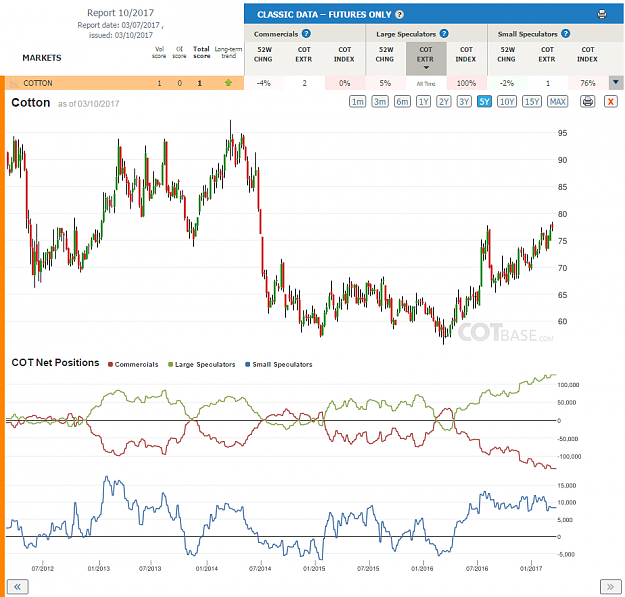Expand the COTTON row dropdown arrow
Image resolution: width=625 pixels, height=597 pixels.
615,82
